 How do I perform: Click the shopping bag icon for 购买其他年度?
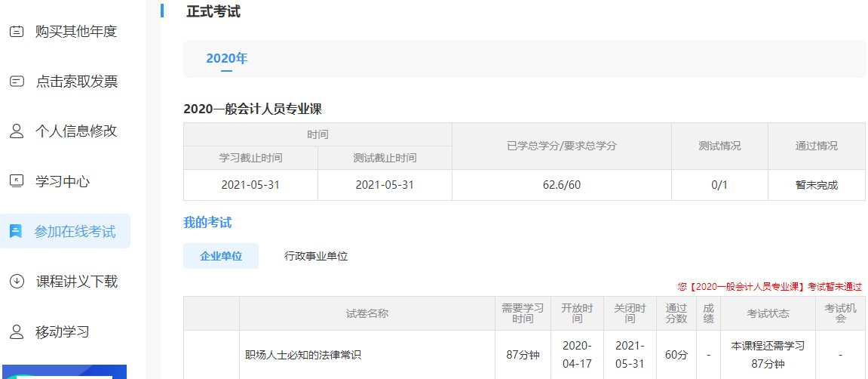tap(17, 32)
